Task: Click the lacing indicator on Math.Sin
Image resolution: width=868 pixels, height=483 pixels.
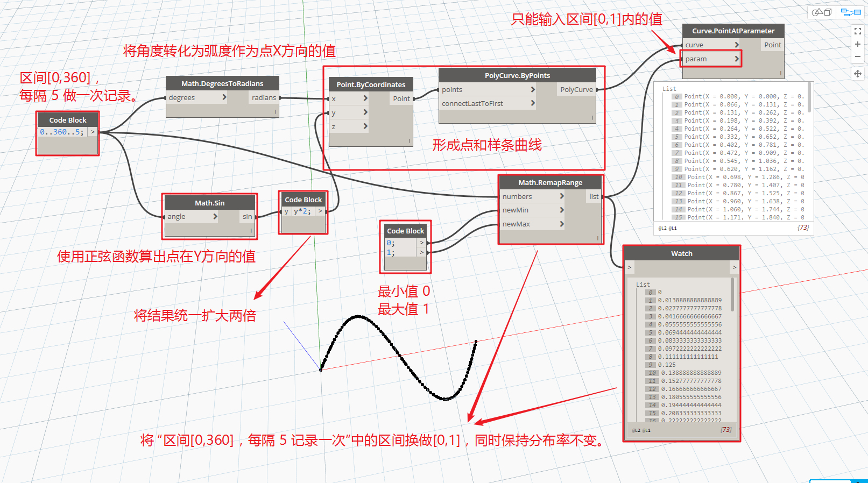Action: point(251,230)
